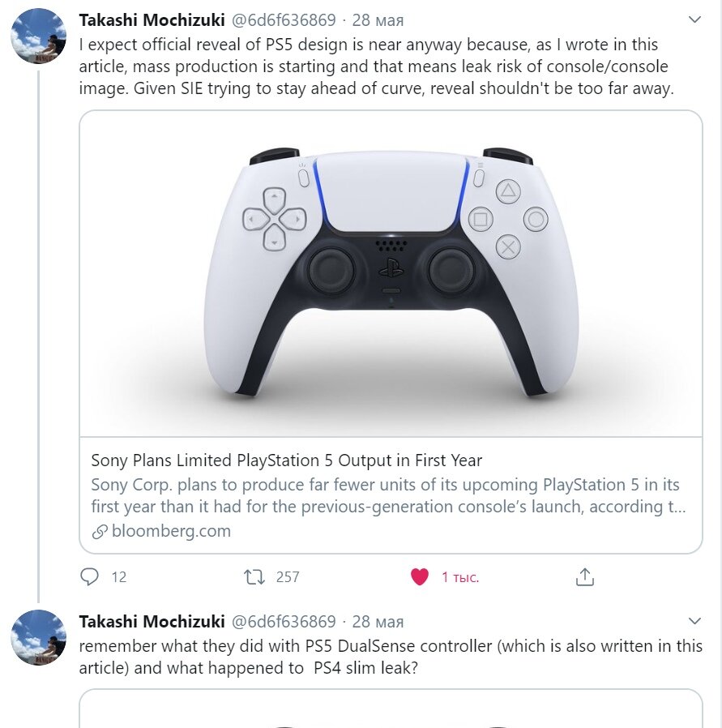The height and width of the screenshot is (728, 722).
Task: Open reply icon under first tweet
Action: point(89,576)
